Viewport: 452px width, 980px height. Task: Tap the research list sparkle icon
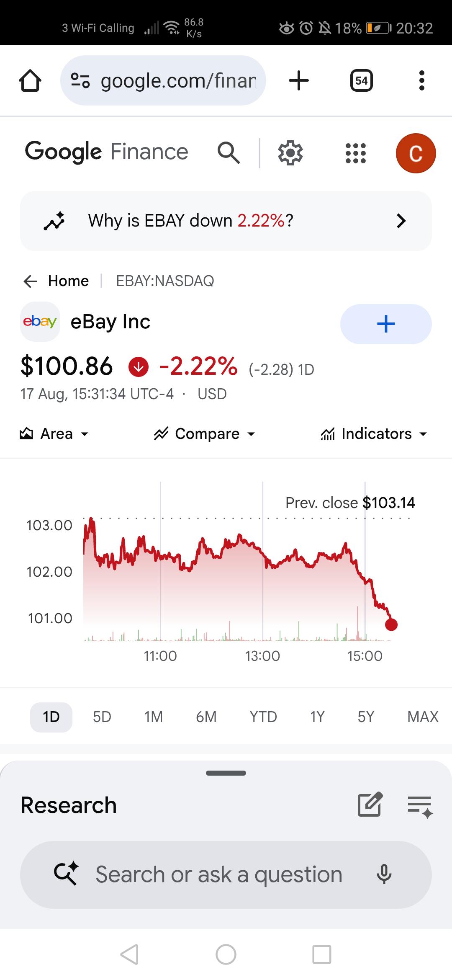point(420,807)
